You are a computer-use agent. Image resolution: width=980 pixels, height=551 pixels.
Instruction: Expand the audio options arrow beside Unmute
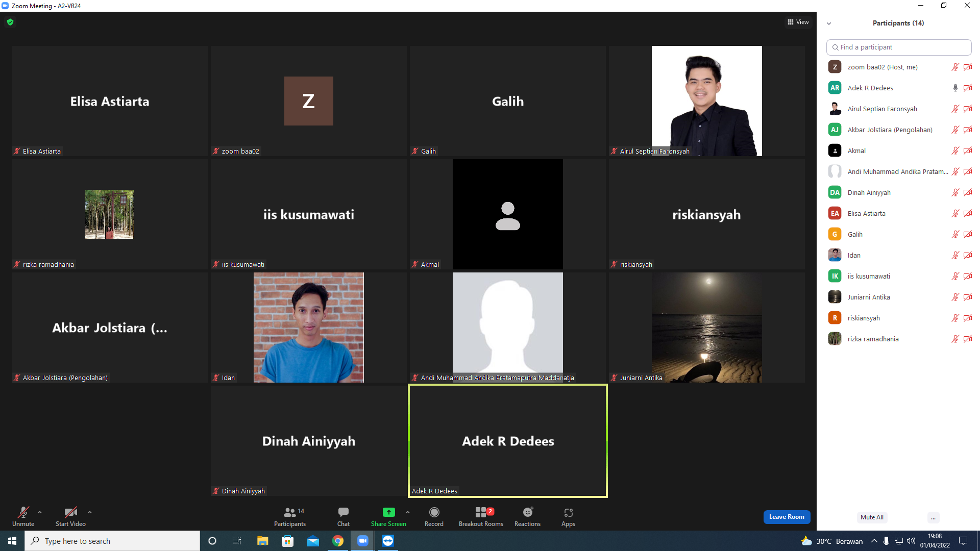tap(40, 512)
